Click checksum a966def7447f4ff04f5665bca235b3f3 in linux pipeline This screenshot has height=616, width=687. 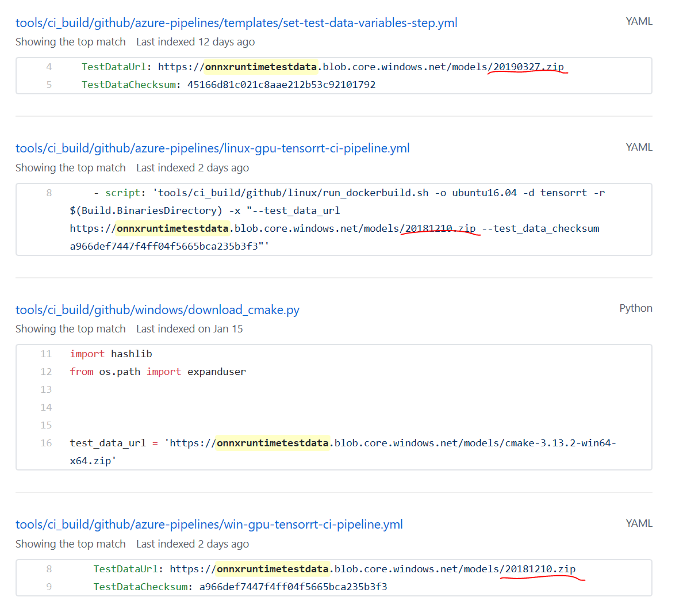pos(164,246)
